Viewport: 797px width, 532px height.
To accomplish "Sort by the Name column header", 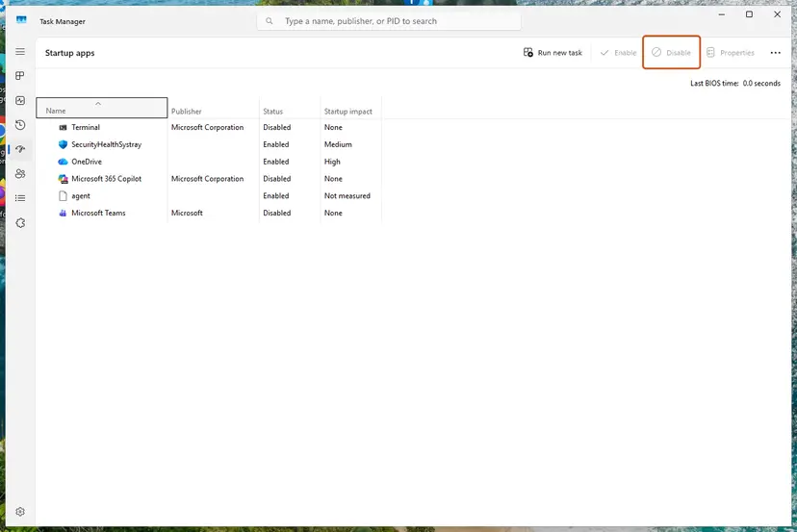I will (x=102, y=108).
